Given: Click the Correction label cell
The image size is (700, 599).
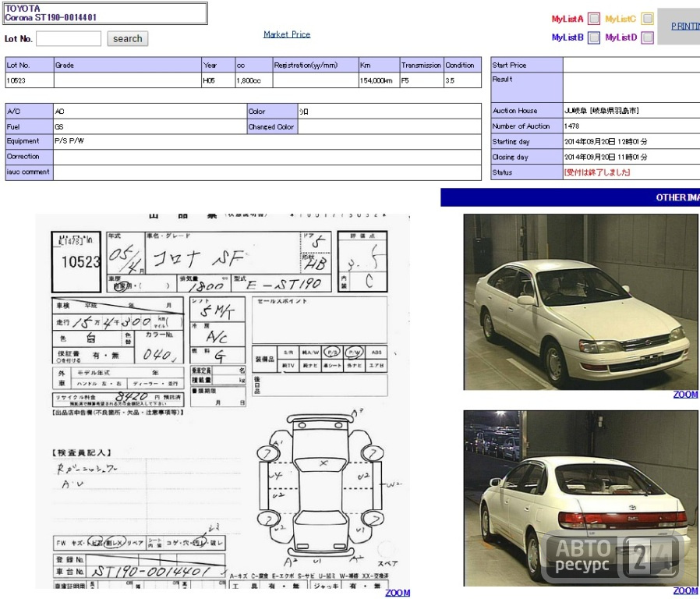Looking at the screenshot, I should (x=29, y=157).
